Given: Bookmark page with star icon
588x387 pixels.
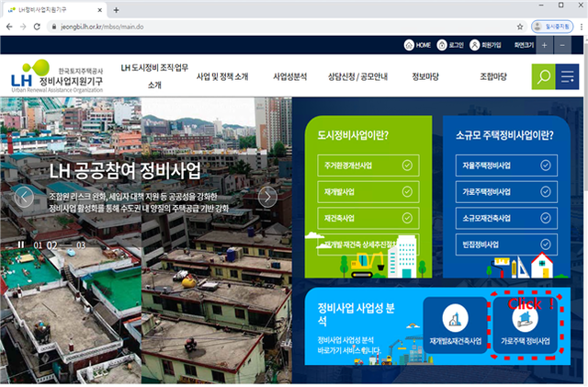Looking at the screenshot, I should (x=520, y=27).
